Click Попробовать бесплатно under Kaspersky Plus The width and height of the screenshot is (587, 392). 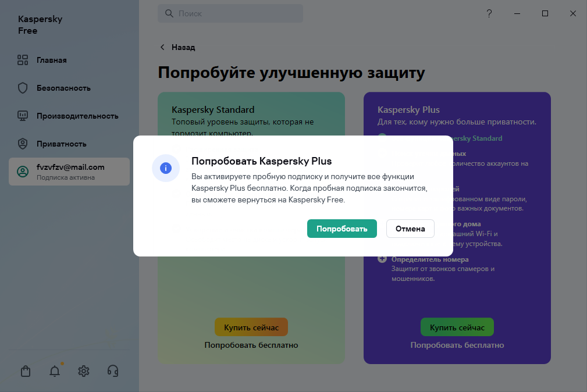[x=457, y=345]
